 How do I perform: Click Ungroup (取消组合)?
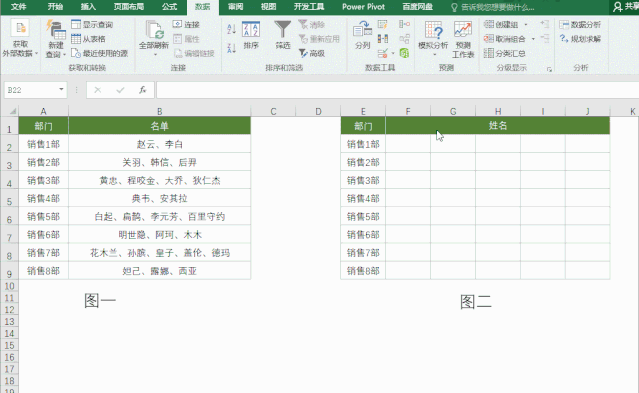tap(505, 39)
